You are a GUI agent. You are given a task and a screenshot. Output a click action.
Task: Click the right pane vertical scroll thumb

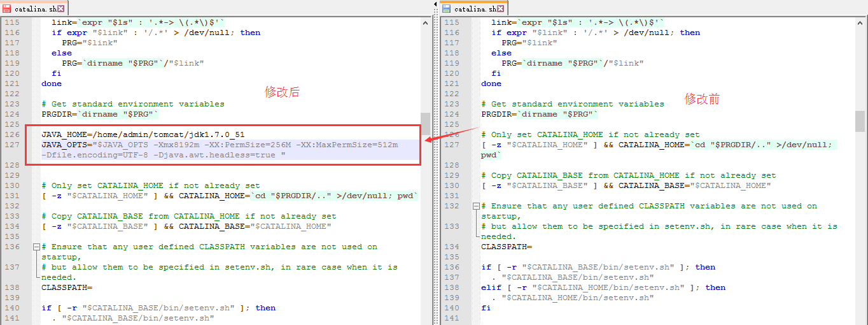click(860, 120)
